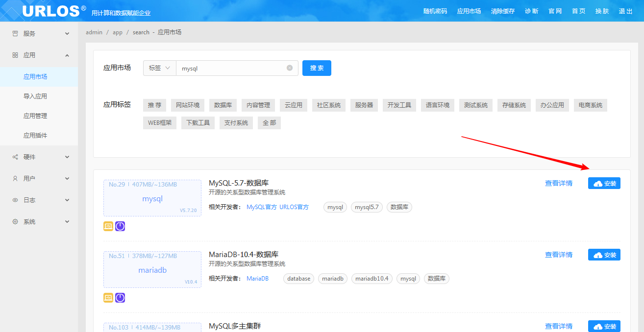Filter by the 社区系统 application tag
The image size is (644, 332).
pos(329,105)
